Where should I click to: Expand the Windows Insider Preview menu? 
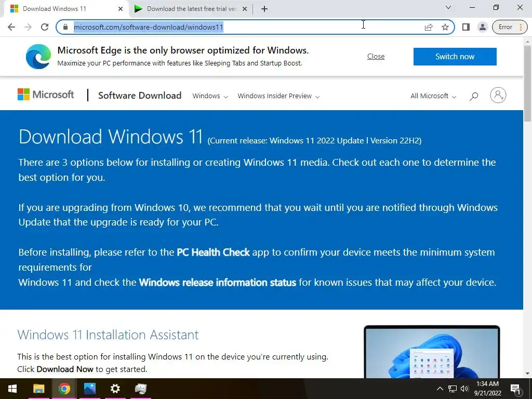(x=278, y=96)
